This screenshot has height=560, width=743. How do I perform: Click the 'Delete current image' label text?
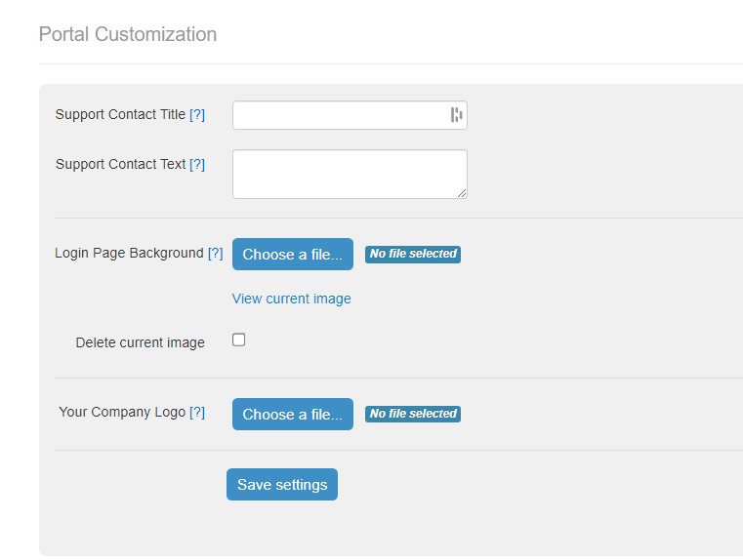click(x=141, y=342)
